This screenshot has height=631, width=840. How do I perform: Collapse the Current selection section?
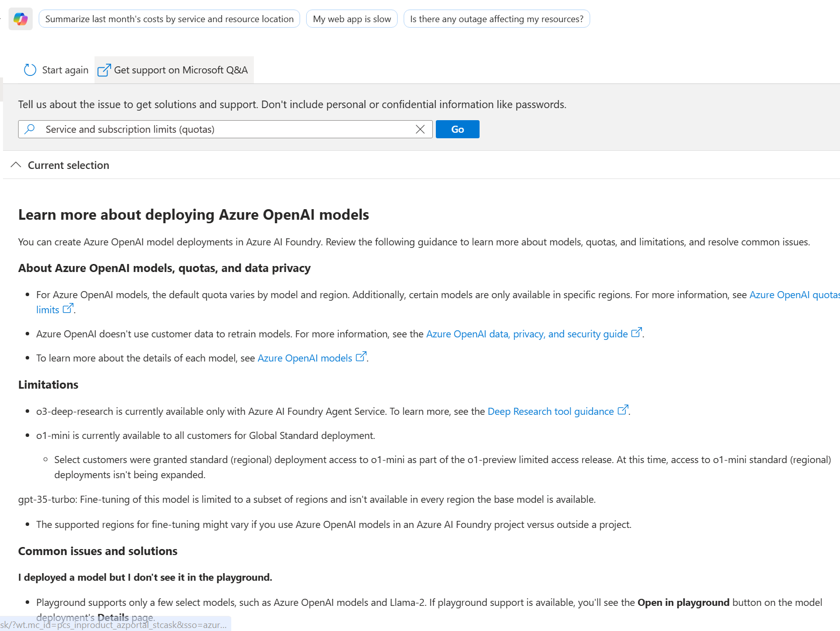tap(16, 165)
